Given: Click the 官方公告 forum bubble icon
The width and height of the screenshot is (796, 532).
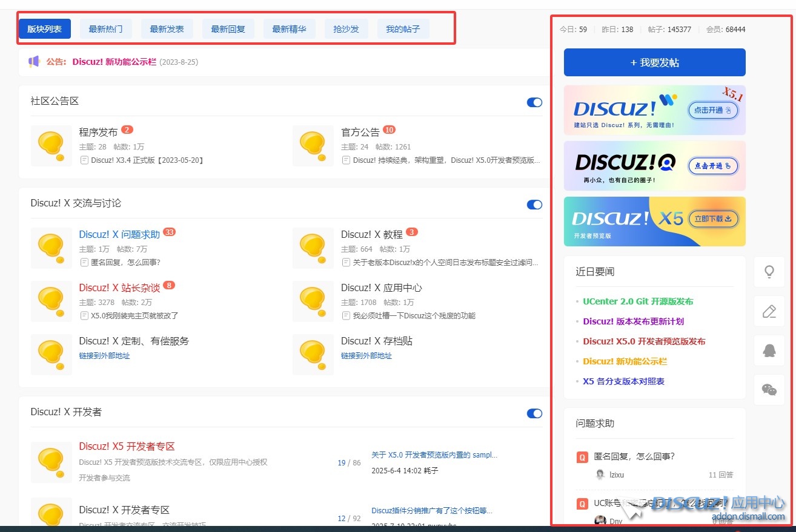Looking at the screenshot, I should click(313, 146).
